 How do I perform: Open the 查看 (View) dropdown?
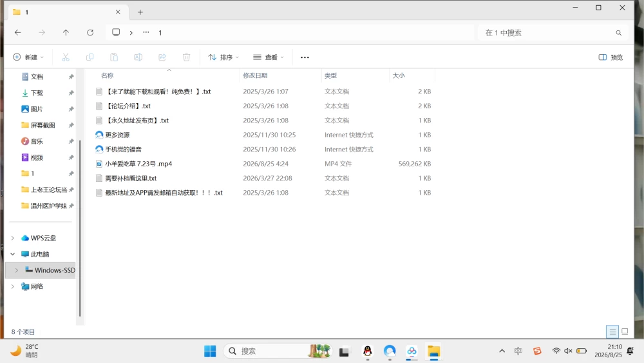[x=269, y=57]
